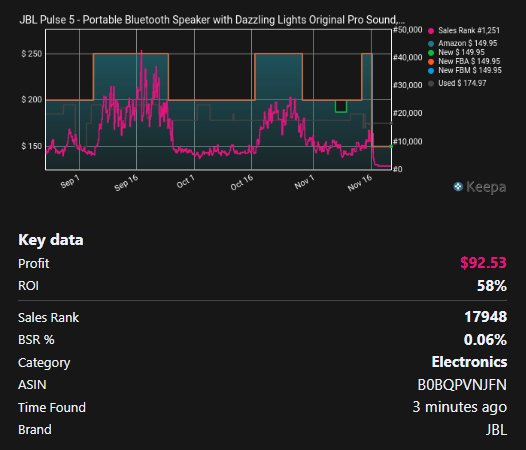The height and width of the screenshot is (450, 526).
Task: Click the Nov 1 date label
Action: coord(304,182)
